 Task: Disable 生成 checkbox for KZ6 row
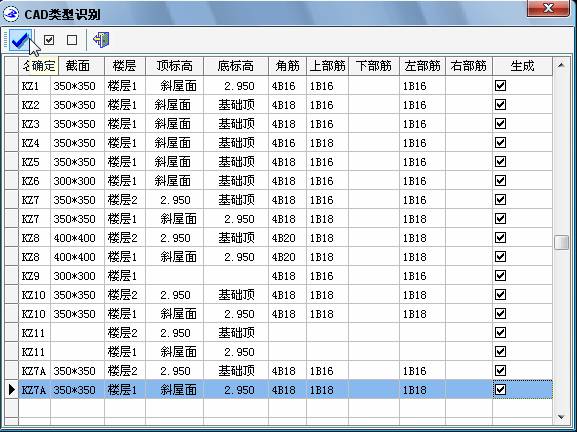tap(500, 181)
